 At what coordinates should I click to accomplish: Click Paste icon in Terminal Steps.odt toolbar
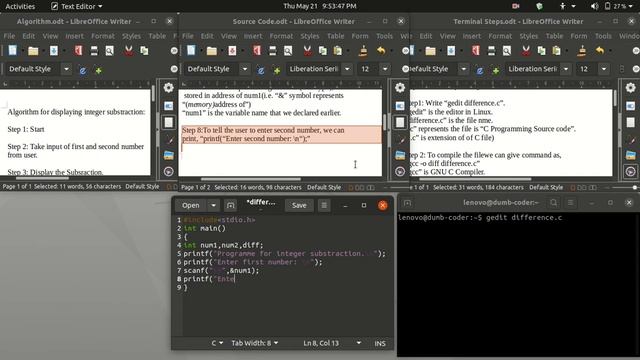click(556, 51)
